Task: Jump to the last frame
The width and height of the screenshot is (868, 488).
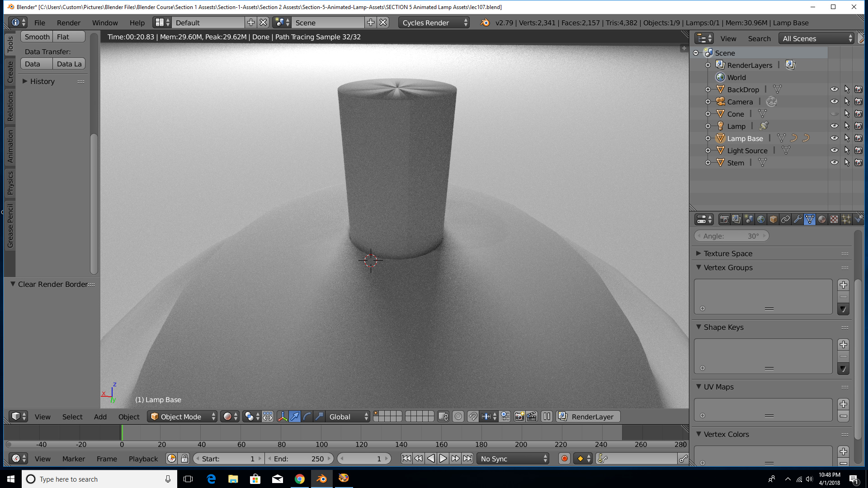Action: 468,459
